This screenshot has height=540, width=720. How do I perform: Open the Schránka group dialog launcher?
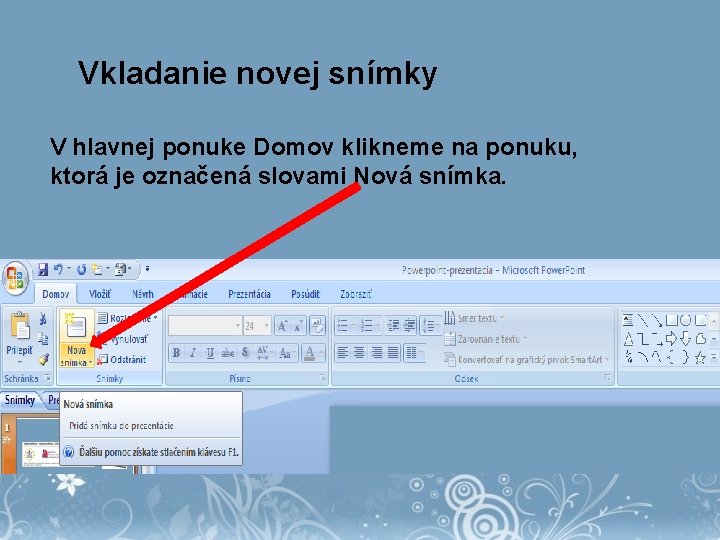pos(48,378)
